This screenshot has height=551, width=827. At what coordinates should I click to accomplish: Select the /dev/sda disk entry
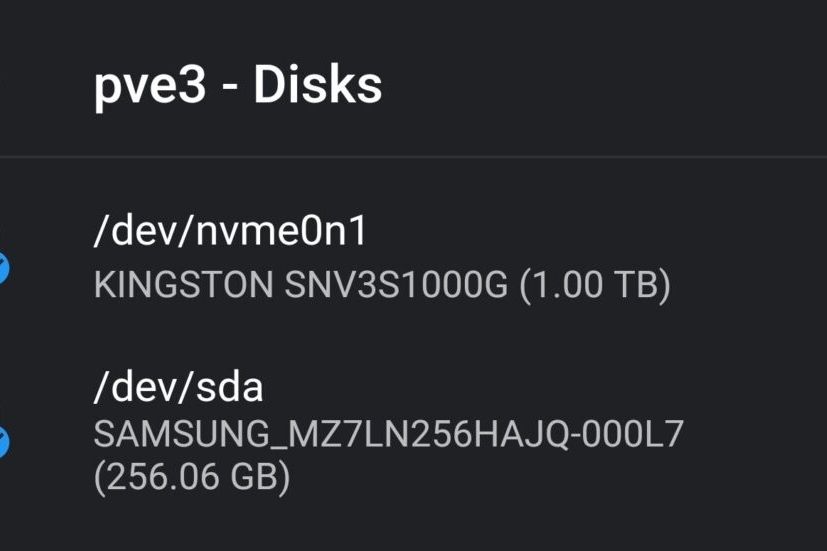(x=414, y=432)
